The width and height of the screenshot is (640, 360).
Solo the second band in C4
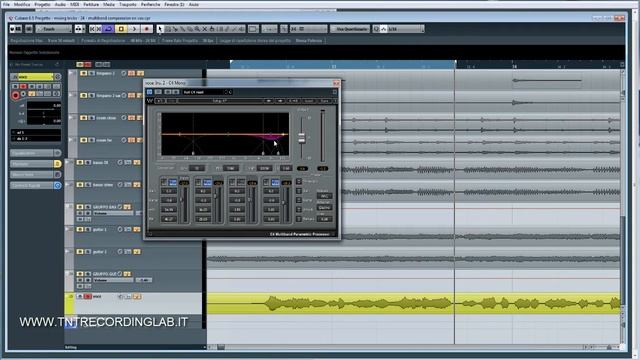pos(198,182)
